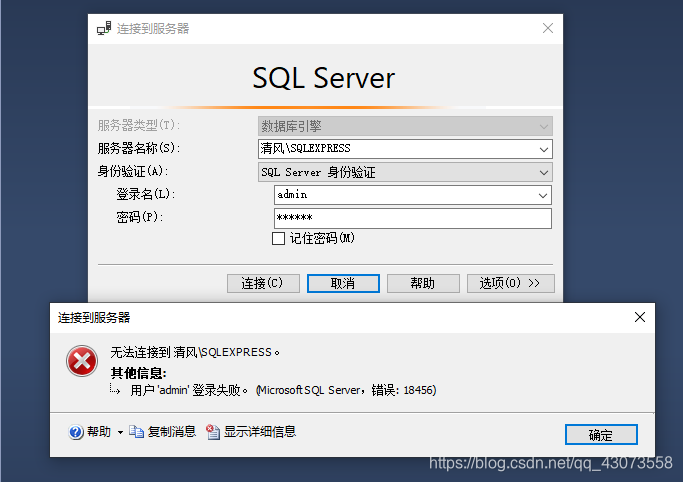This screenshot has width=683, height=482.
Task: Click the 取消 button
Action: tap(343, 283)
